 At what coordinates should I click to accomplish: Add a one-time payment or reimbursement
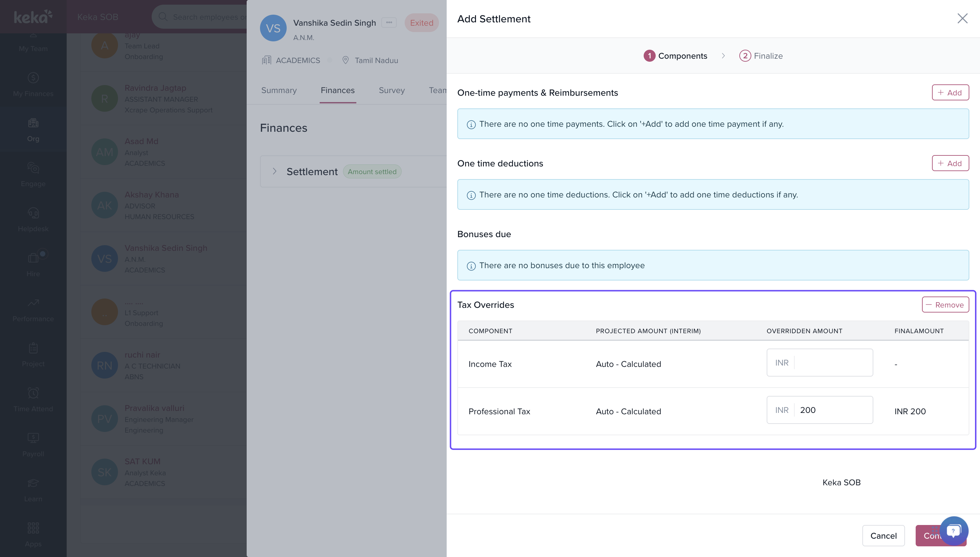click(950, 93)
